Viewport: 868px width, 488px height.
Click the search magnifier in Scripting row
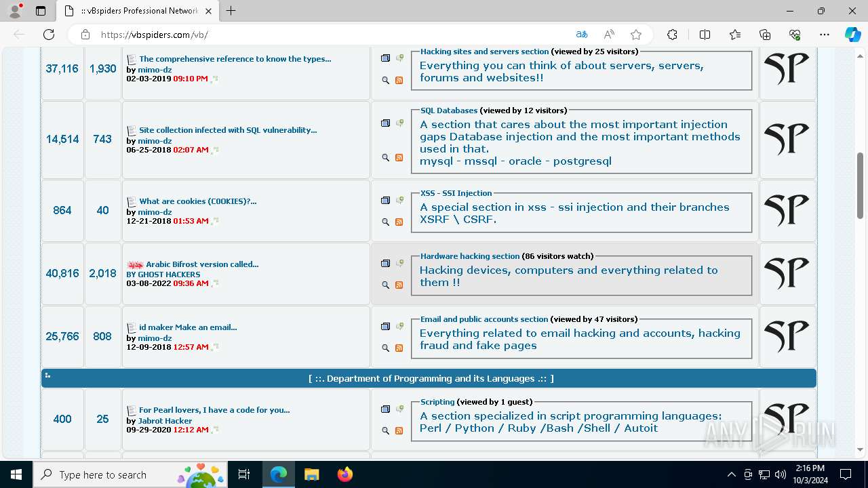(x=386, y=430)
